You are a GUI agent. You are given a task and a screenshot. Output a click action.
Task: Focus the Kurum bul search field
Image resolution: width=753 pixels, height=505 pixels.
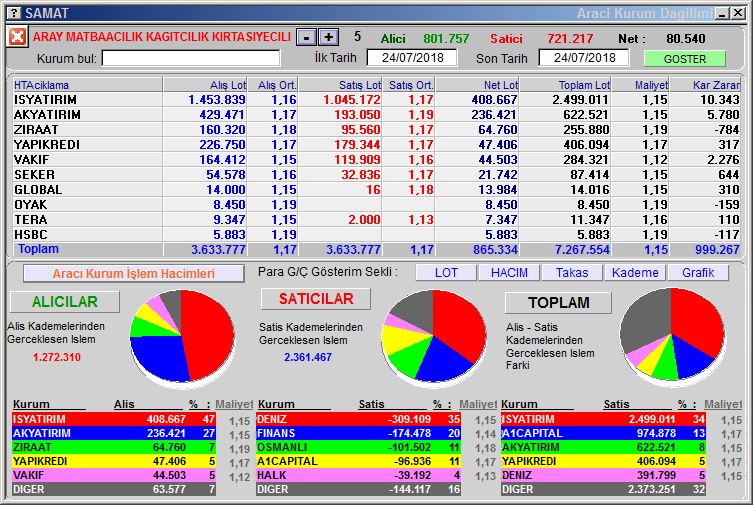click(191, 58)
